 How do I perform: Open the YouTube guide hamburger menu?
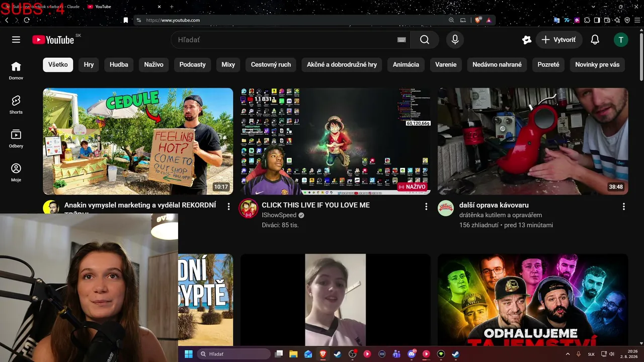pyautogui.click(x=16, y=40)
